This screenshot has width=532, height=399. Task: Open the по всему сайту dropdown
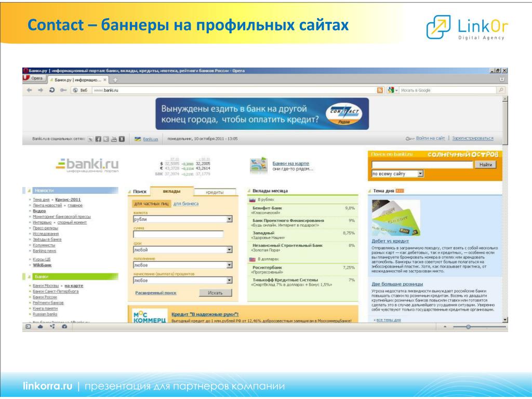pos(397,174)
